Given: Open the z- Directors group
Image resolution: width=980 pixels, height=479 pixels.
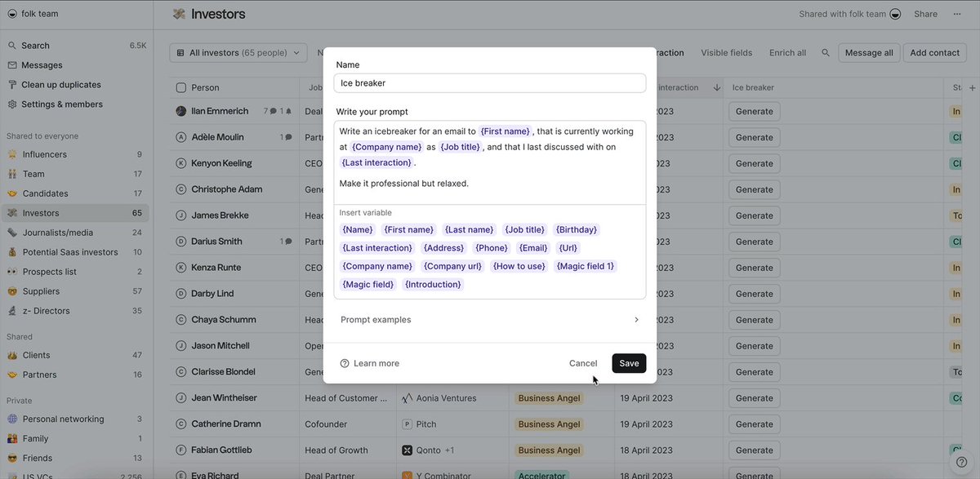Looking at the screenshot, I should click(75, 311).
